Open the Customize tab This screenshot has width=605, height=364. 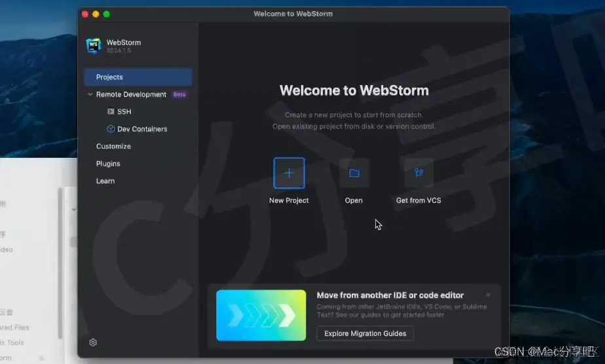(x=113, y=146)
